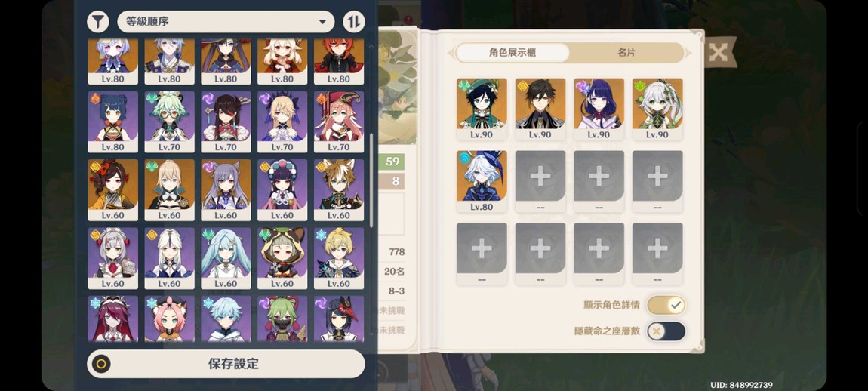Click circle indicator on 保存設定 bar
Viewport: 868px width, 391px height.
(x=100, y=364)
